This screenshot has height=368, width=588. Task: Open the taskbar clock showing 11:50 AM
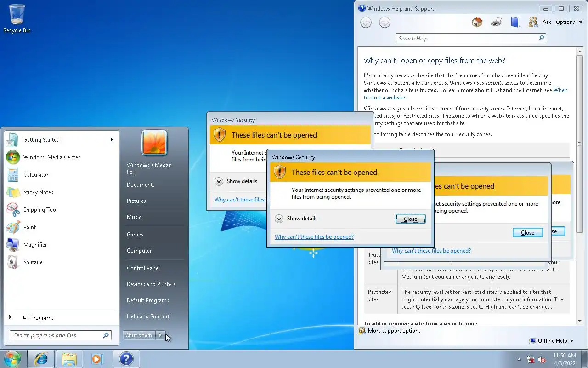pyautogui.click(x=565, y=359)
